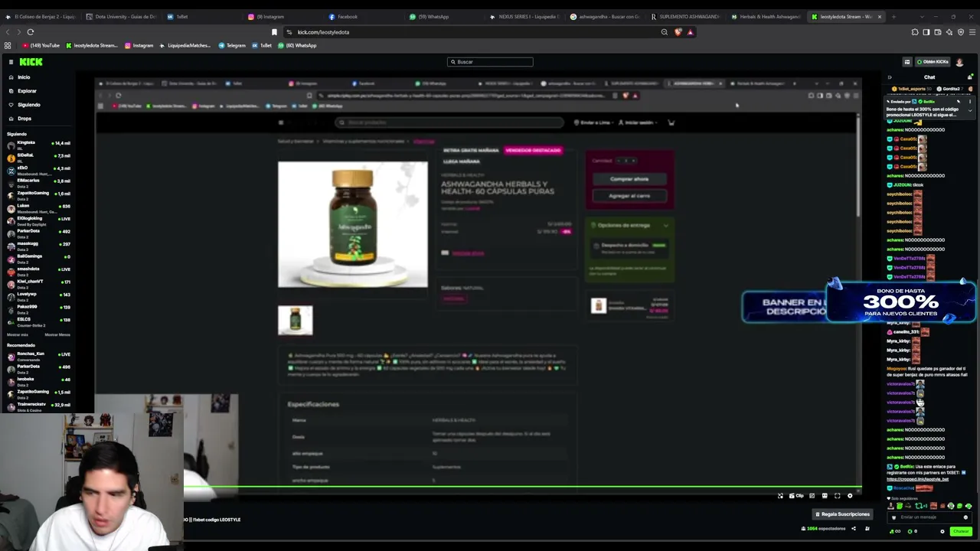Image resolution: width=980 pixels, height=551 pixels.
Task: Share the stream using the share icon
Action: (854, 529)
